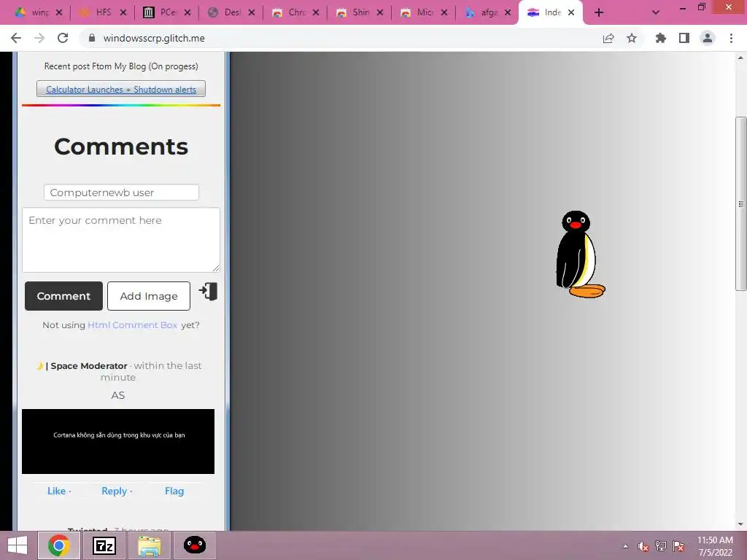Click the Comments heading
This screenshot has height=560, width=747.
121,146
